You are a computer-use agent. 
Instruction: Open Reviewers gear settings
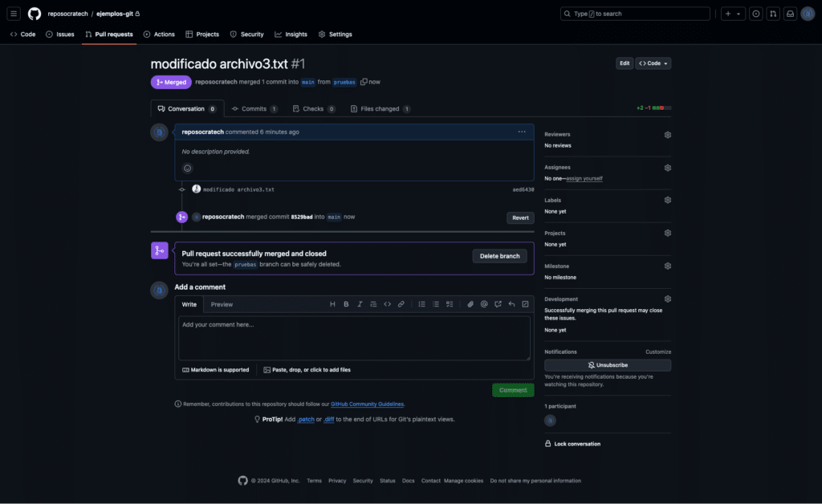[667, 135]
